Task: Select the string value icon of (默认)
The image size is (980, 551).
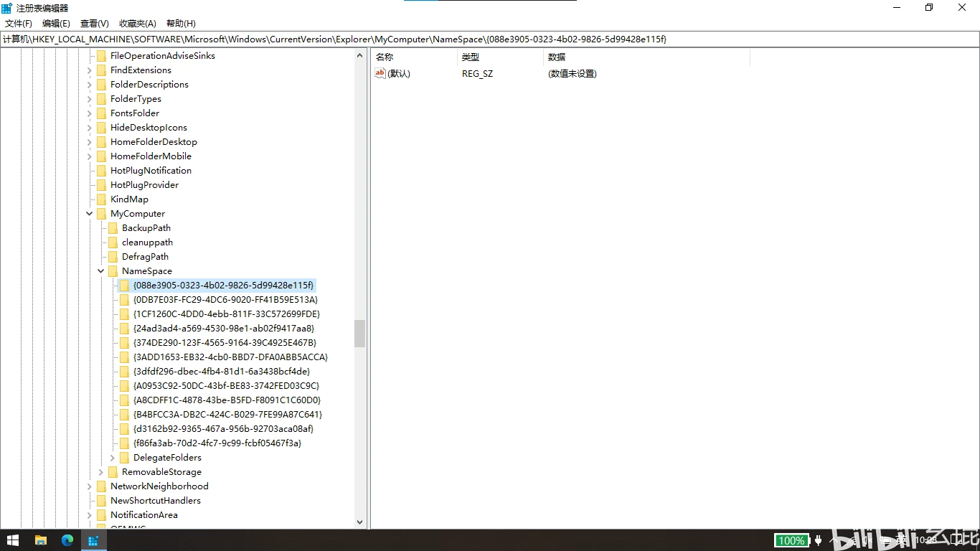Action: [x=380, y=73]
